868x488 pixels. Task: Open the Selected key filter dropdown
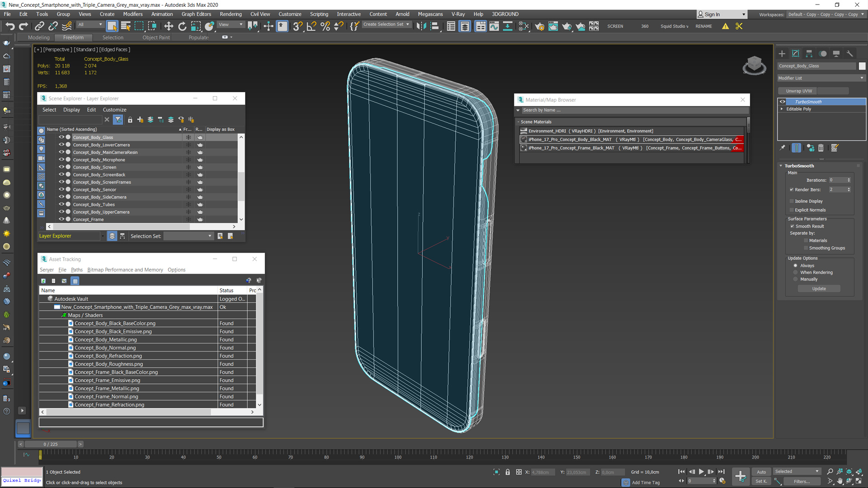(x=797, y=472)
